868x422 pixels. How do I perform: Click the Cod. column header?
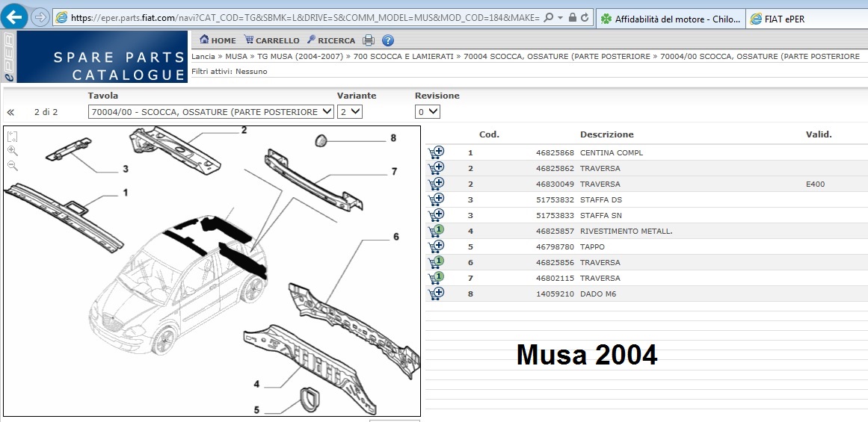(490, 134)
